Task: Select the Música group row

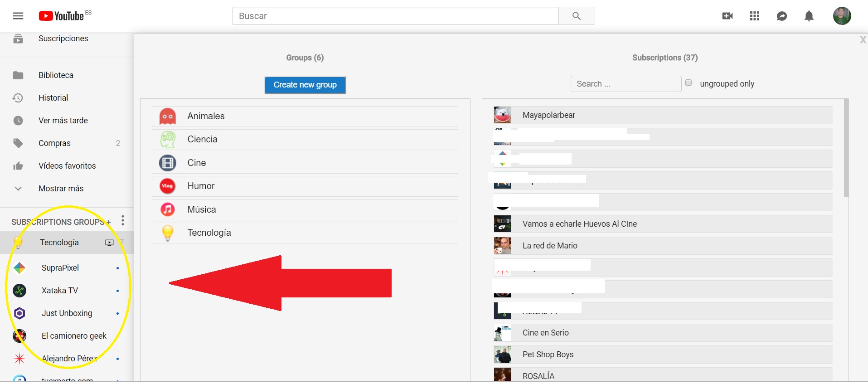Action: [x=305, y=209]
